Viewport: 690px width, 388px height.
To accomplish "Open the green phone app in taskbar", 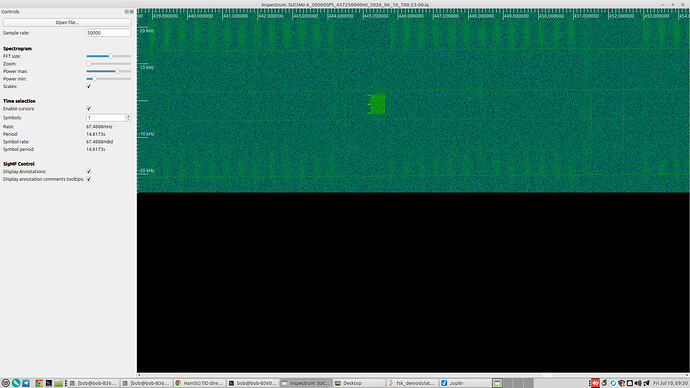I will [16, 383].
